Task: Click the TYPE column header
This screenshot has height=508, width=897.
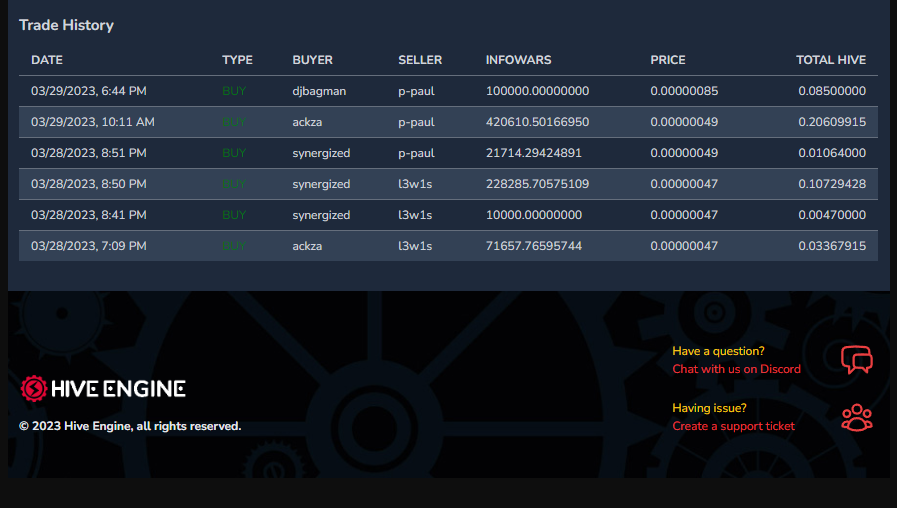Action: pyautogui.click(x=237, y=60)
